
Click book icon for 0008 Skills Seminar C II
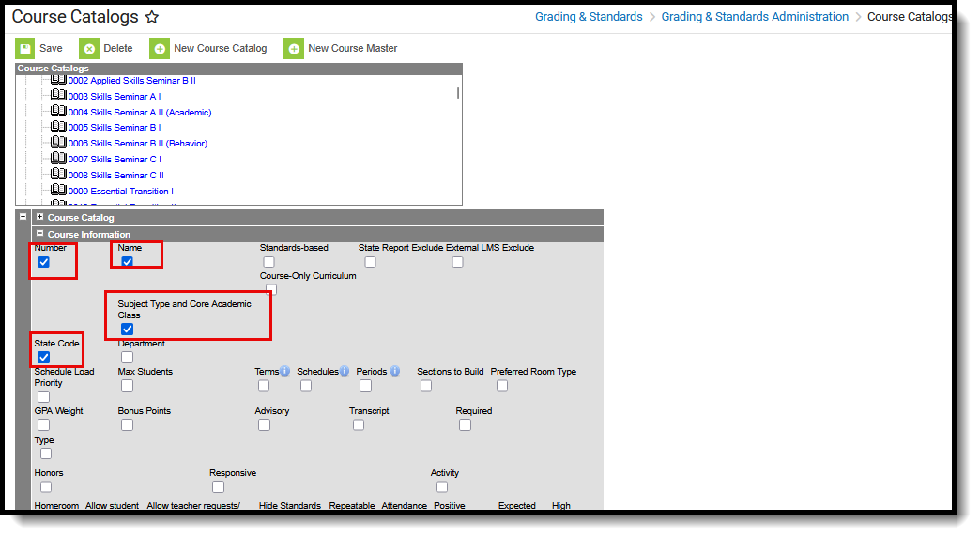(x=58, y=174)
